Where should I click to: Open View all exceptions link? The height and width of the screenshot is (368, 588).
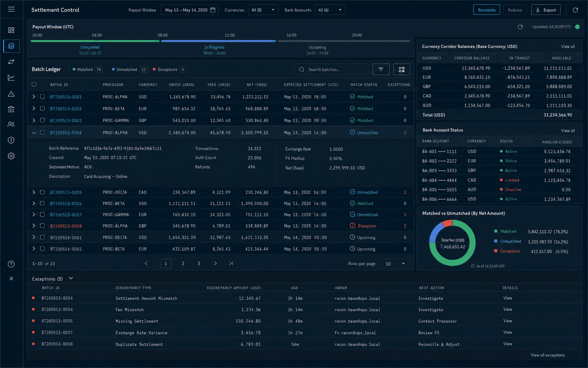[x=548, y=355]
